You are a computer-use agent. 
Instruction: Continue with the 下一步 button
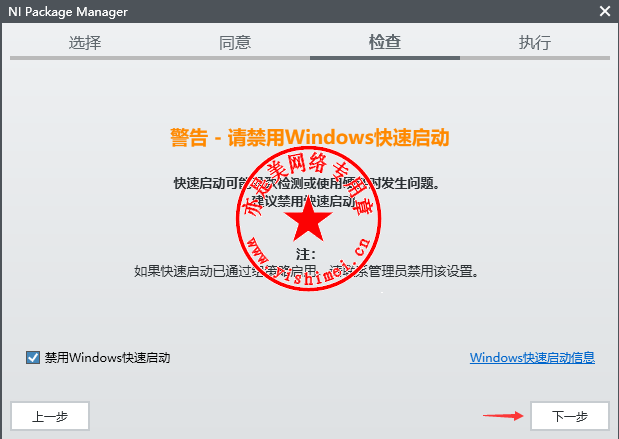[x=570, y=416]
